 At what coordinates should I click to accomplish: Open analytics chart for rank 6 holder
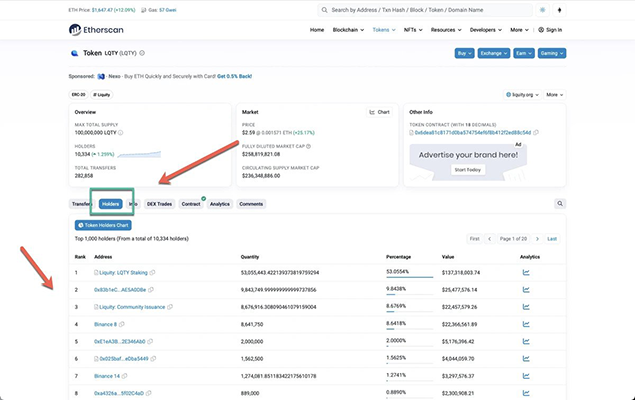[526, 359]
